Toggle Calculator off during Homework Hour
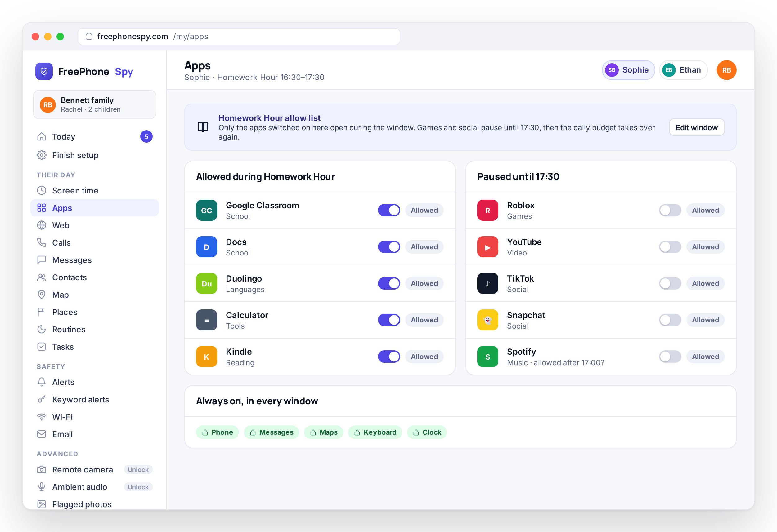777x532 pixels. click(x=389, y=320)
